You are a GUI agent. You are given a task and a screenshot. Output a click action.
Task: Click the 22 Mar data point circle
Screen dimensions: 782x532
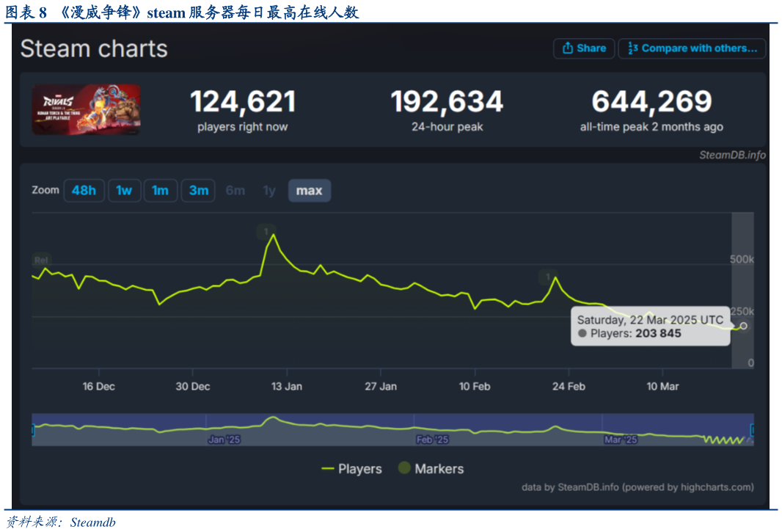[744, 326]
